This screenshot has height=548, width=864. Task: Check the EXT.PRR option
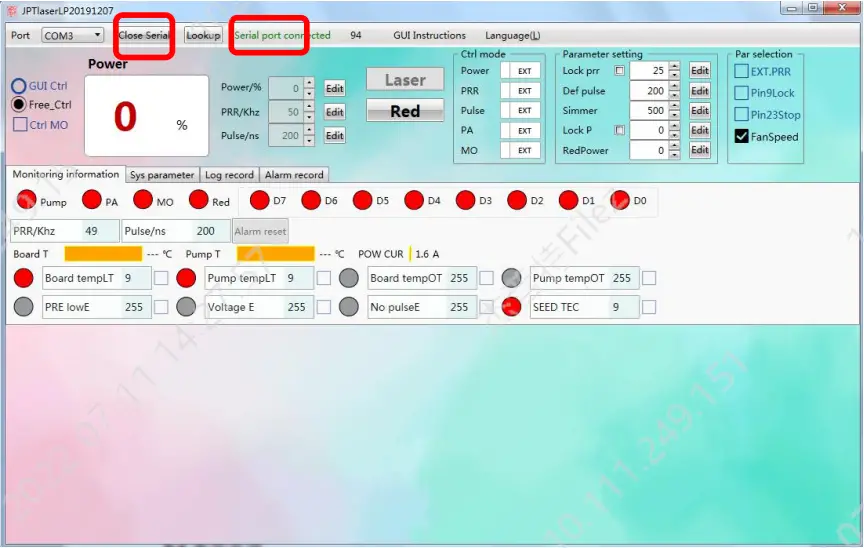742,71
